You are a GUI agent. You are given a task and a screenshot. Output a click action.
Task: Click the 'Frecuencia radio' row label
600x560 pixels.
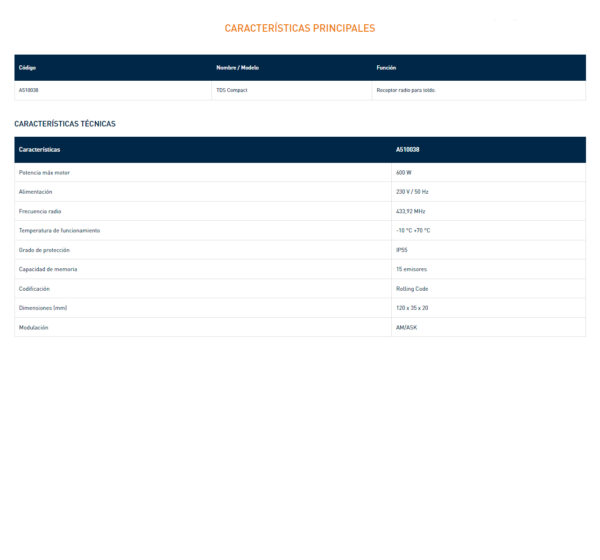(x=40, y=211)
